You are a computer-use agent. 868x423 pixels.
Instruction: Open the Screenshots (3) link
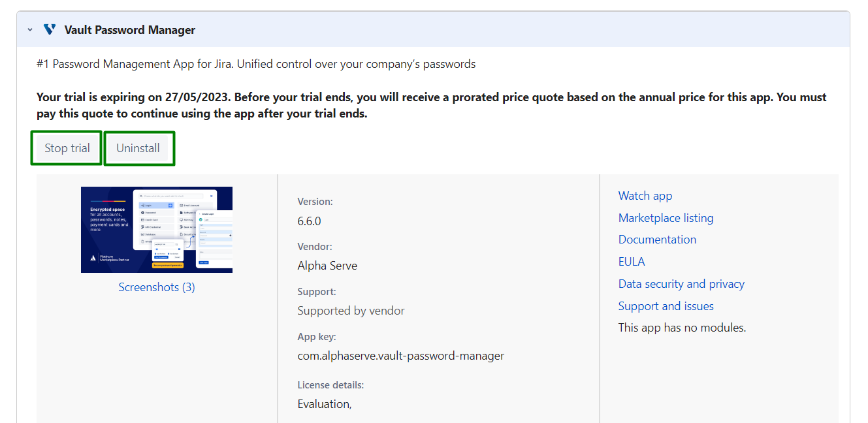point(157,287)
